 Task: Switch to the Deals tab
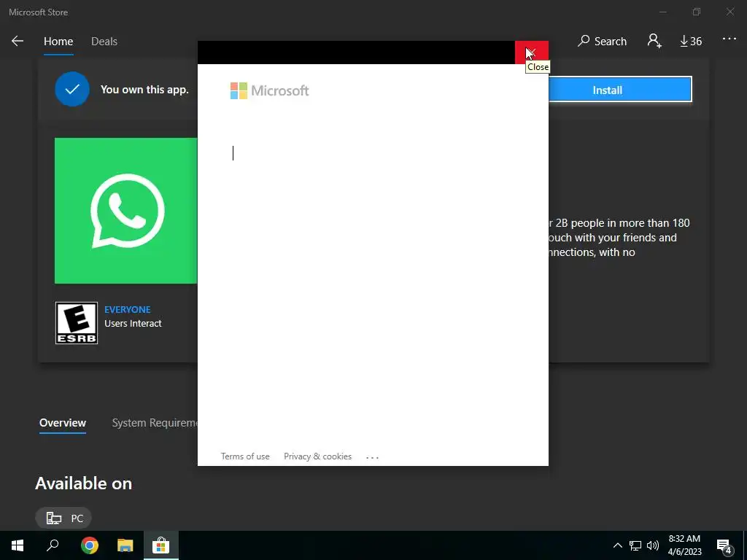[x=104, y=42]
